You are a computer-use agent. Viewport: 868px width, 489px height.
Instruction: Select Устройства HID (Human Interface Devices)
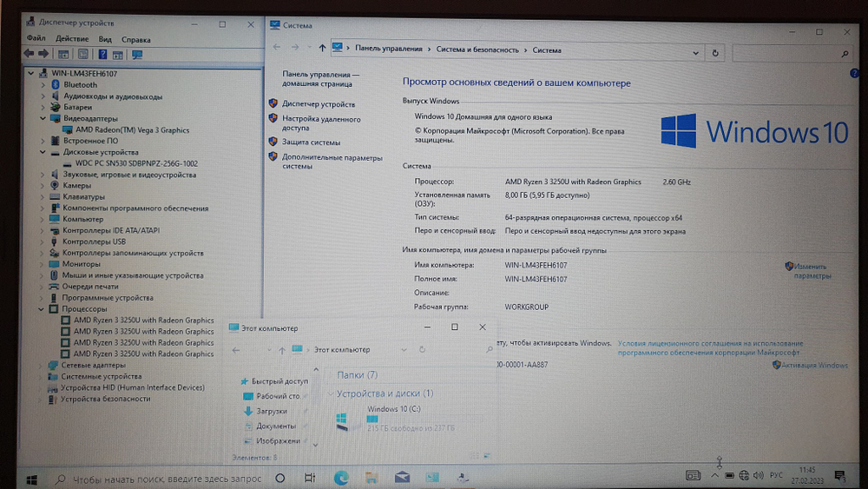point(132,387)
